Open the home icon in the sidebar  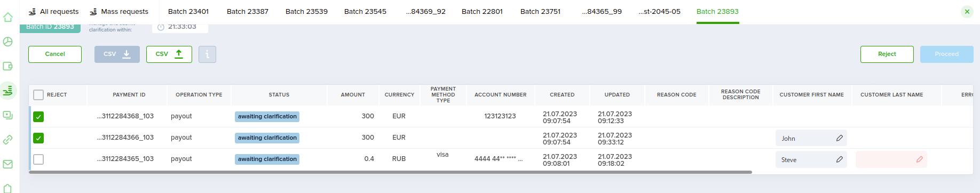click(x=8, y=17)
